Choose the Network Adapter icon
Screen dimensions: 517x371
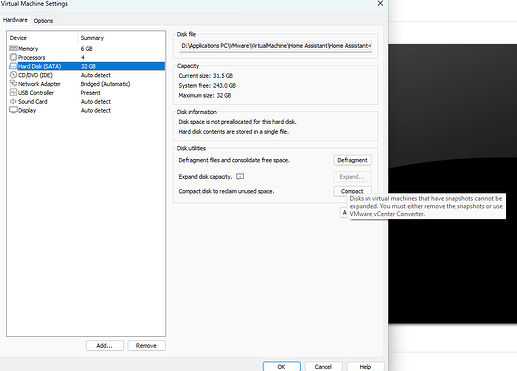[x=13, y=83]
